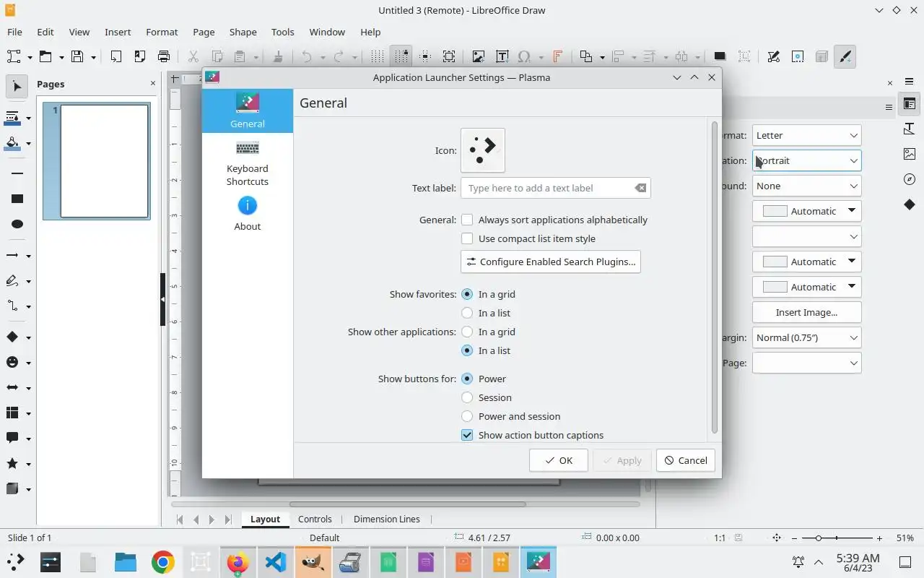Select the Rectangle tool in Draw sidebar

click(x=17, y=199)
